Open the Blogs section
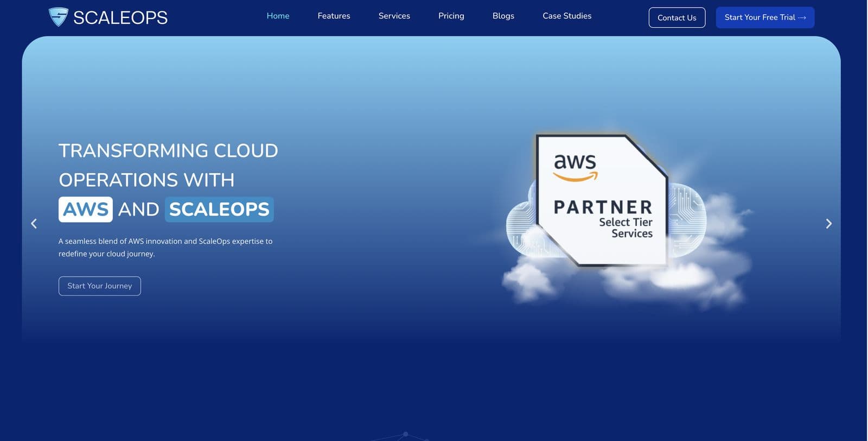This screenshot has width=868, height=441. point(503,16)
